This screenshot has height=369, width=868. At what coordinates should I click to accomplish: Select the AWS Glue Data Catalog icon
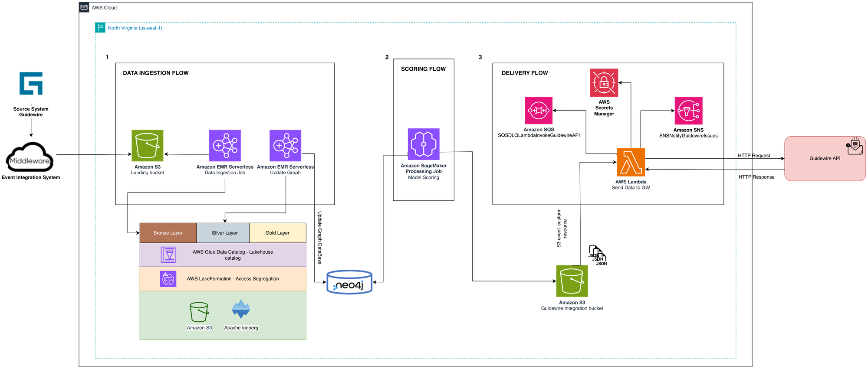[168, 255]
